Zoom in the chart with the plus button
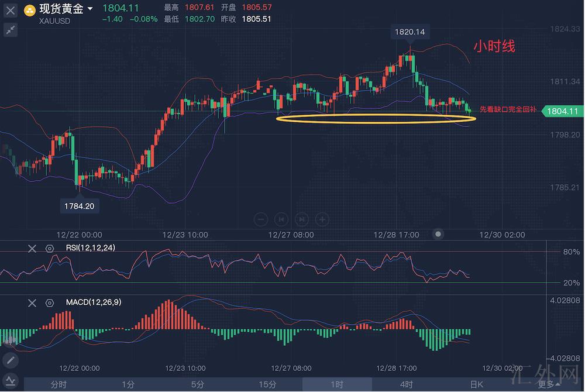 322,219
